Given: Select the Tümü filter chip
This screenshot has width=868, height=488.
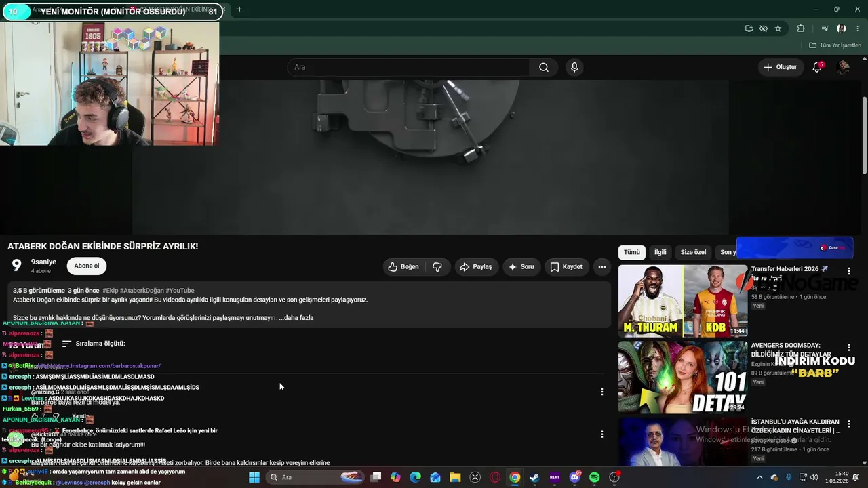Looking at the screenshot, I should [632, 252].
